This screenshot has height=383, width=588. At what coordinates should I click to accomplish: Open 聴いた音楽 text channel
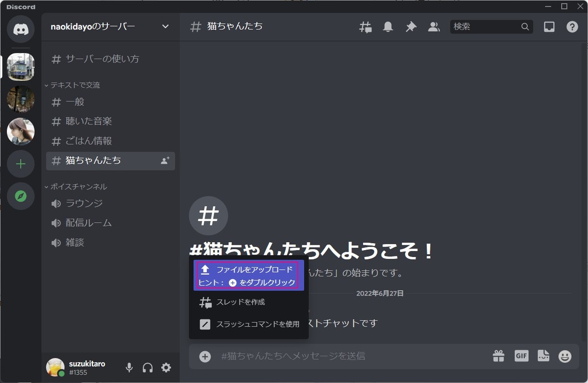tap(110, 121)
